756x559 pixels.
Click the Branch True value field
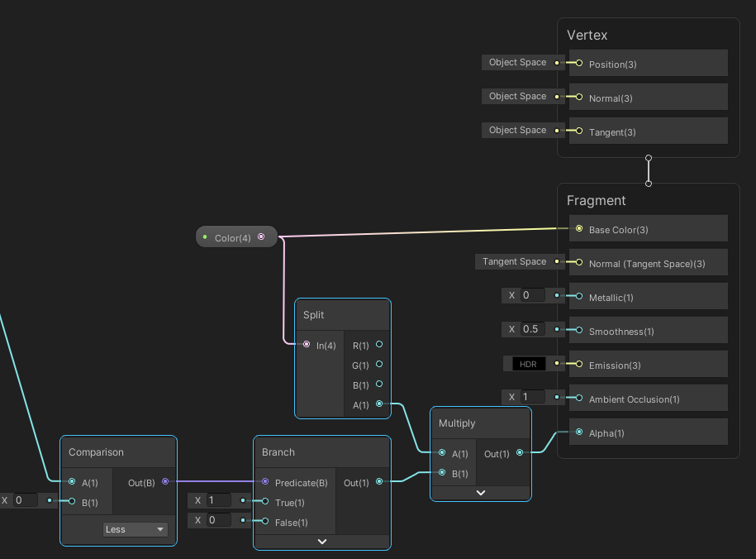[218, 500]
